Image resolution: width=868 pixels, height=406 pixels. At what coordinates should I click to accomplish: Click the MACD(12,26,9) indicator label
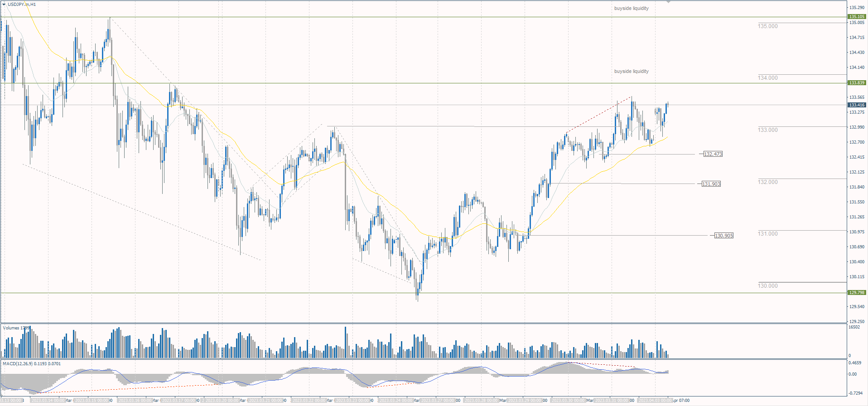pyautogui.click(x=32, y=363)
